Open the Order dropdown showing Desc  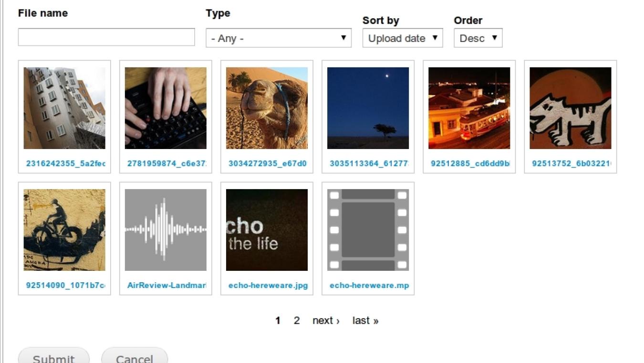[478, 38]
